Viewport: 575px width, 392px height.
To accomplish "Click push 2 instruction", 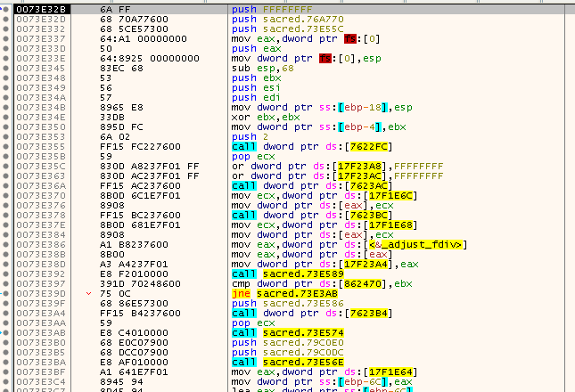I will coord(250,136).
